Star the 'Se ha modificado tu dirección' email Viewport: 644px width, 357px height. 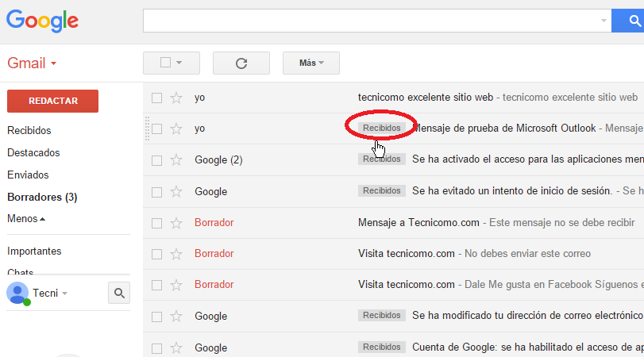point(176,317)
